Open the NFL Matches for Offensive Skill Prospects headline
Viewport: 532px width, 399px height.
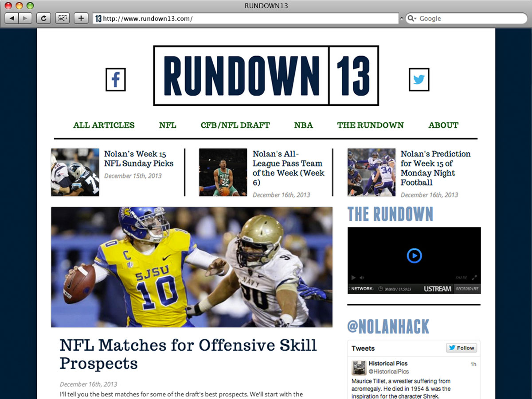(188, 354)
